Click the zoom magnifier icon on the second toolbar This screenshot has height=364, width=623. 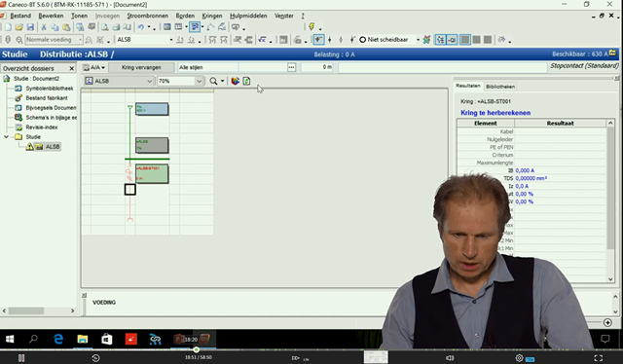pos(18,40)
